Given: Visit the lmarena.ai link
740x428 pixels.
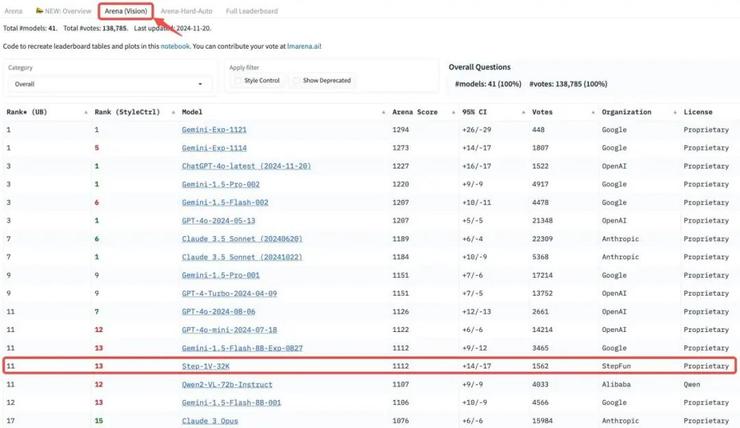Looking at the screenshot, I should (x=301, y=46).
